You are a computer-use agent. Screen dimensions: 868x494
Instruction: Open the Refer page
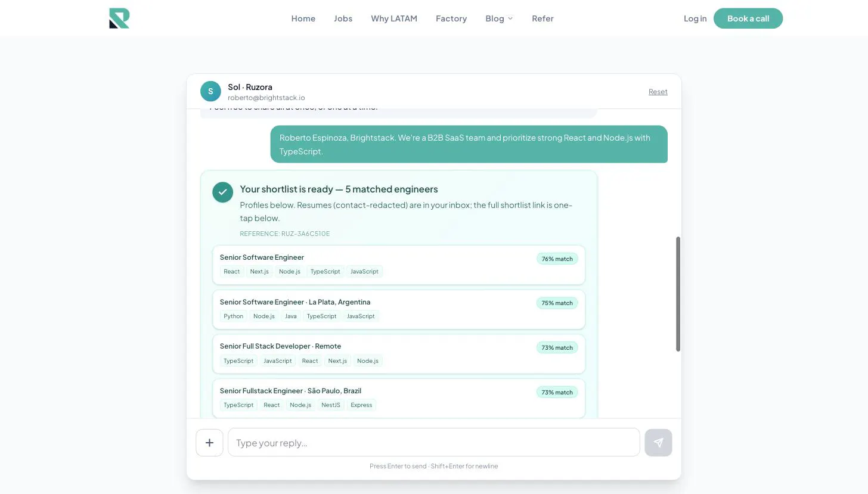click(x=542, y=18)
